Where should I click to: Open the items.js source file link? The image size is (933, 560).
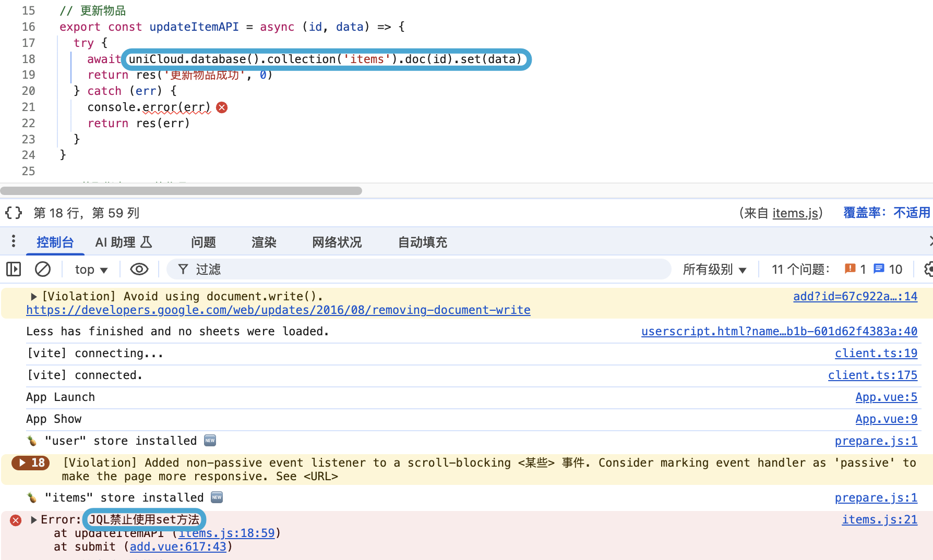click(x=795, y=213)
